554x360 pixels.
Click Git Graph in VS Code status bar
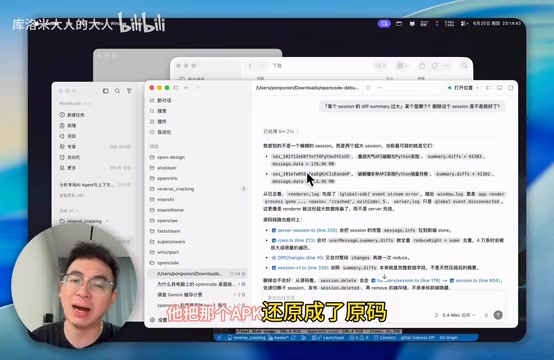click(448, 338)
